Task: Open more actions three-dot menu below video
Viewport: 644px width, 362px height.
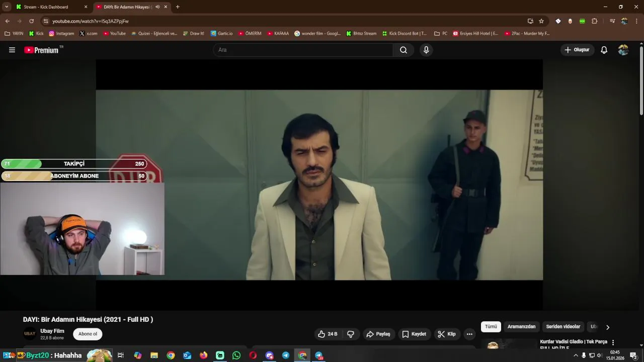Action: [x=469, y=334]
